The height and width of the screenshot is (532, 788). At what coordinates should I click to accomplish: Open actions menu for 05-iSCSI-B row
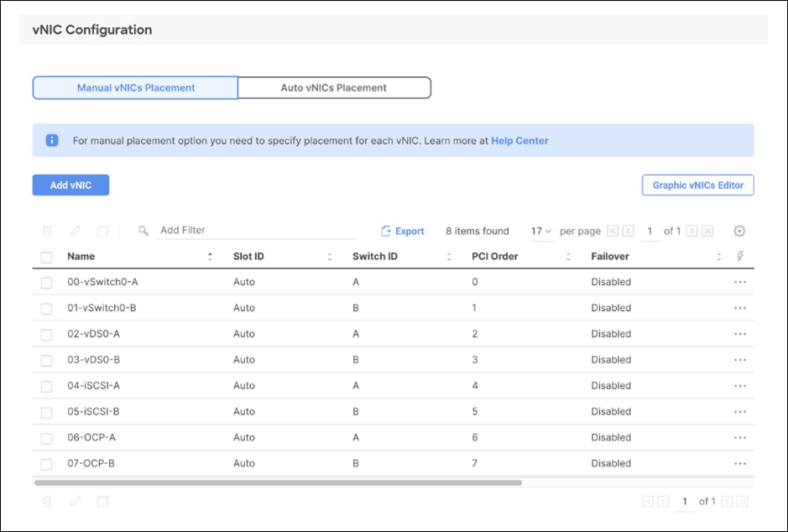(x=740, y=411)
